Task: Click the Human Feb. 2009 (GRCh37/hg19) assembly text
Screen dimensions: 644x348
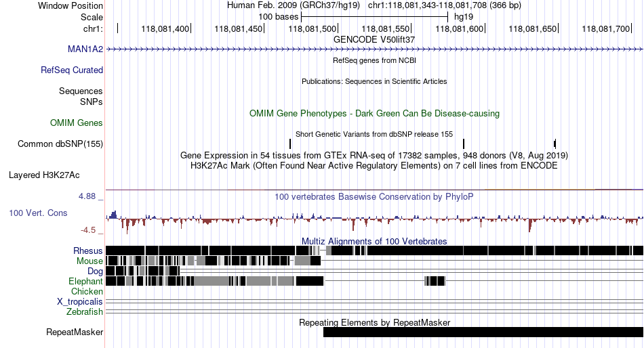Action: point(294,5)
